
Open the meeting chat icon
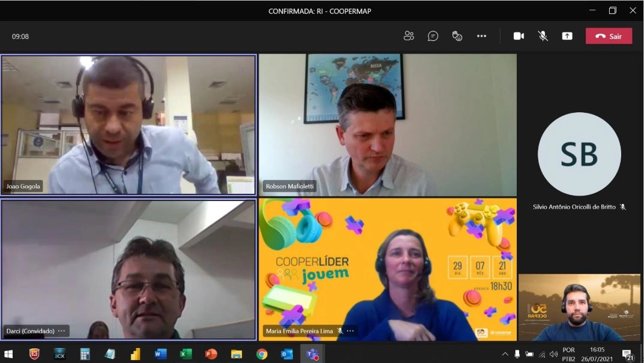(433, 36)
